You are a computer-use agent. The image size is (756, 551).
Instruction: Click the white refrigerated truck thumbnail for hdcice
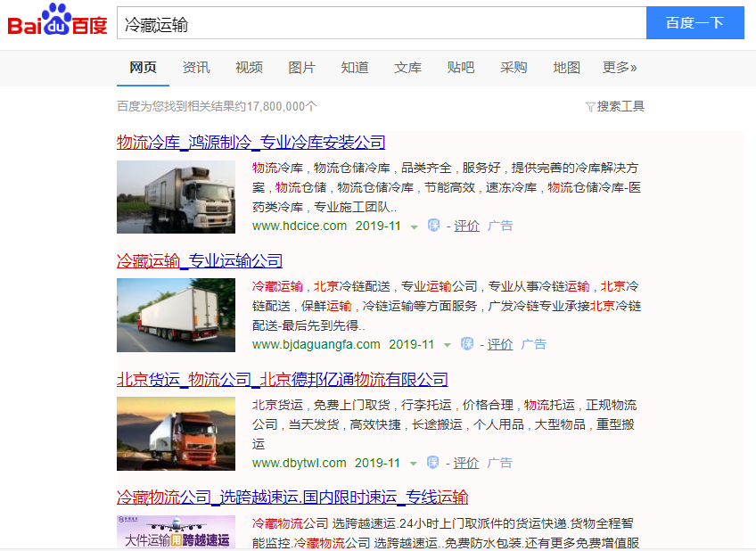tap(176, 197)
